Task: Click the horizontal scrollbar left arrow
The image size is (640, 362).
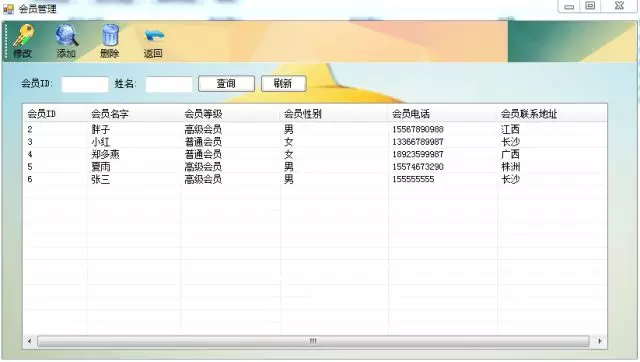Action: click(29, 341)
